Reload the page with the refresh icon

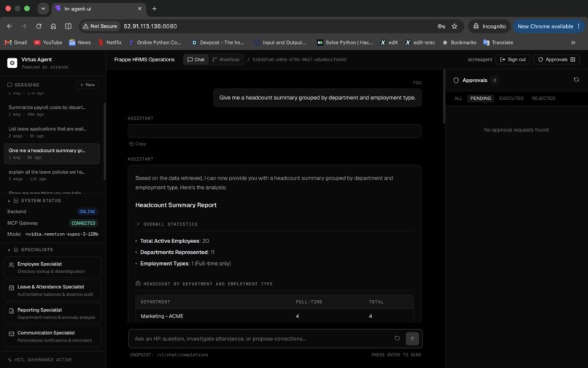[39, 26]
